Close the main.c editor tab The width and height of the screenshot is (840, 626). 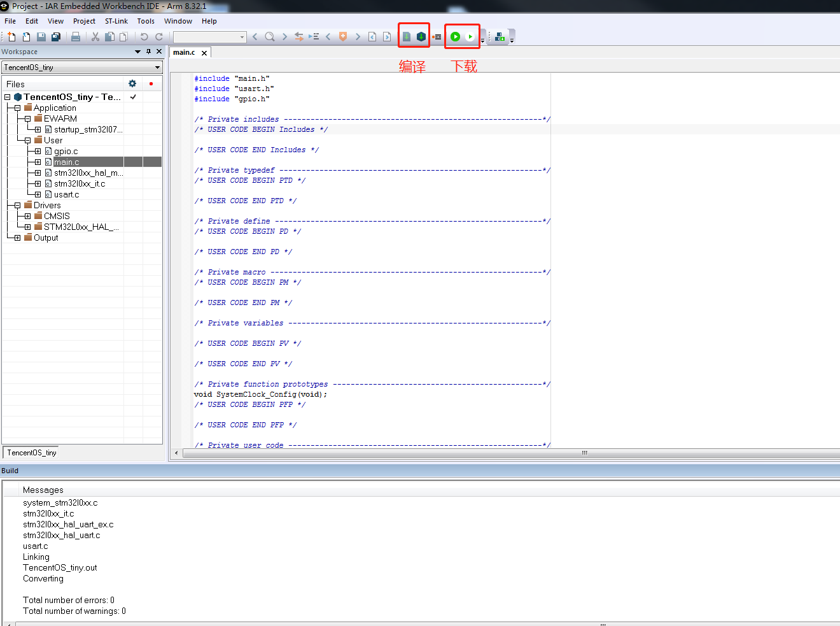click(204, 53)
